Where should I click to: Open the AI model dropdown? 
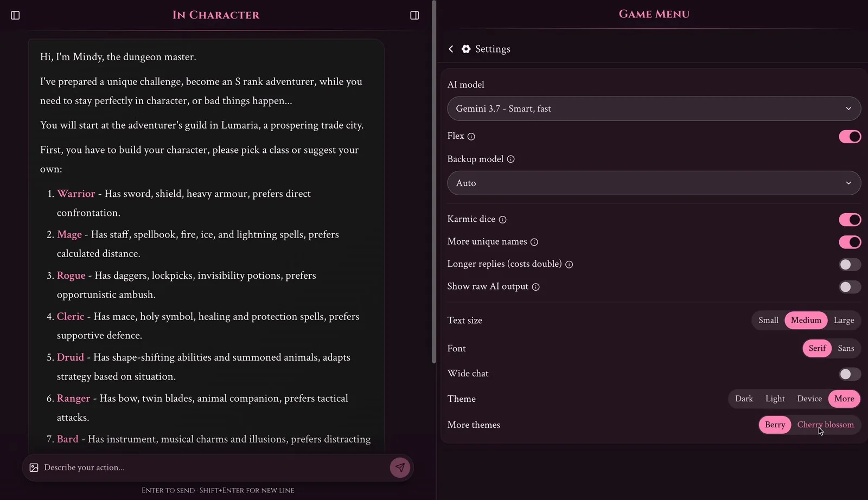pos(654,108)
